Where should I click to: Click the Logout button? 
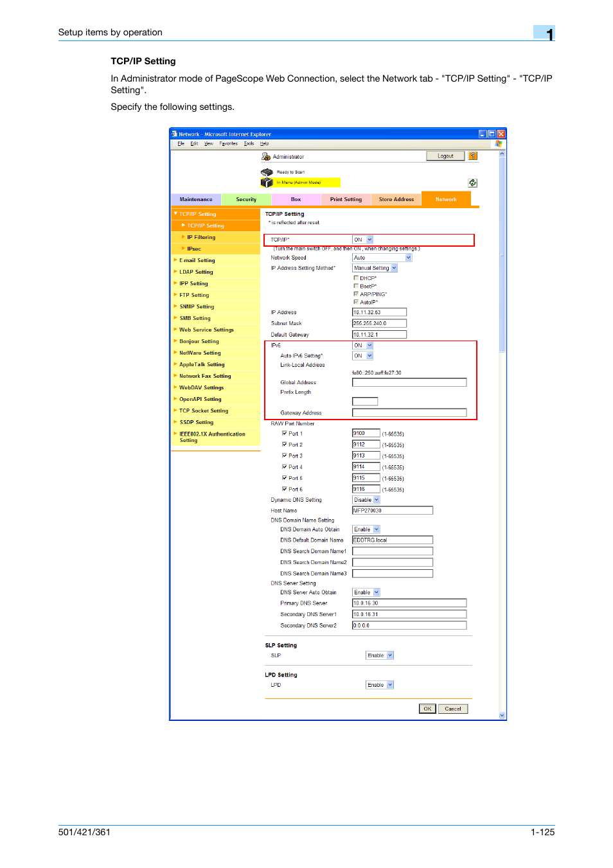click(x=445, y=156)
